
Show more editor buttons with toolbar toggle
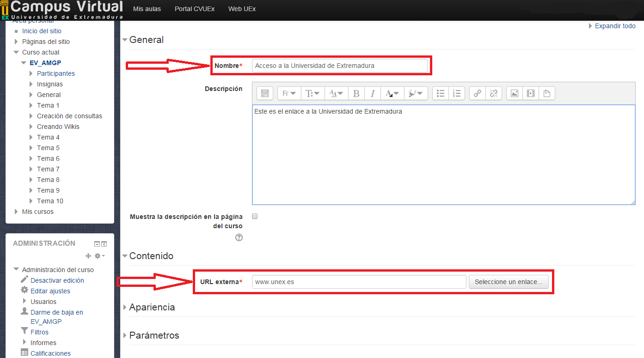265,94
